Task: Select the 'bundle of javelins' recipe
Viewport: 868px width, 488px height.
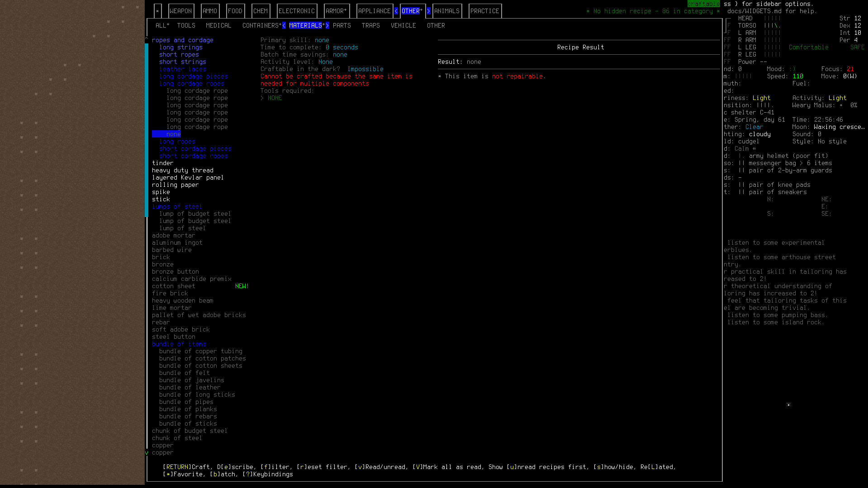Action: tap(191, 380)
